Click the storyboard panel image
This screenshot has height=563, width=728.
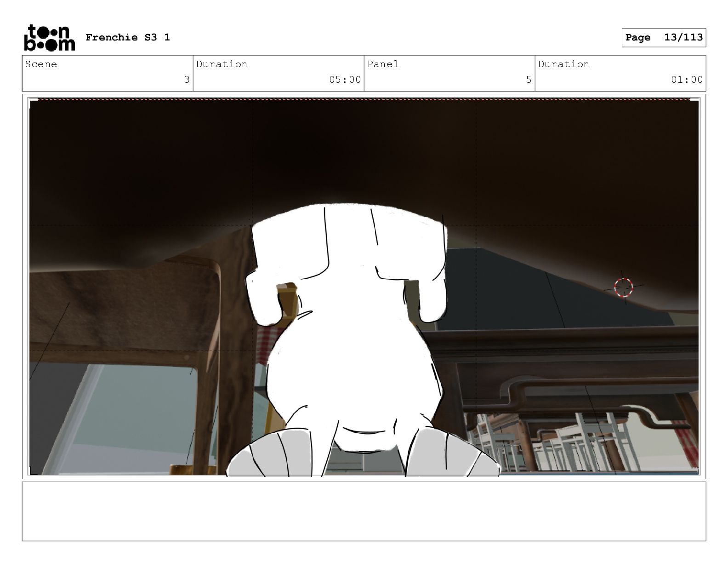click(364, 287)
